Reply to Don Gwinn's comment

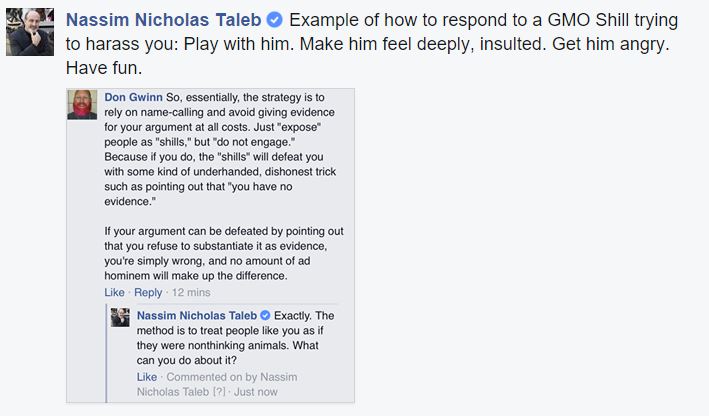click(x=148, y=292)
